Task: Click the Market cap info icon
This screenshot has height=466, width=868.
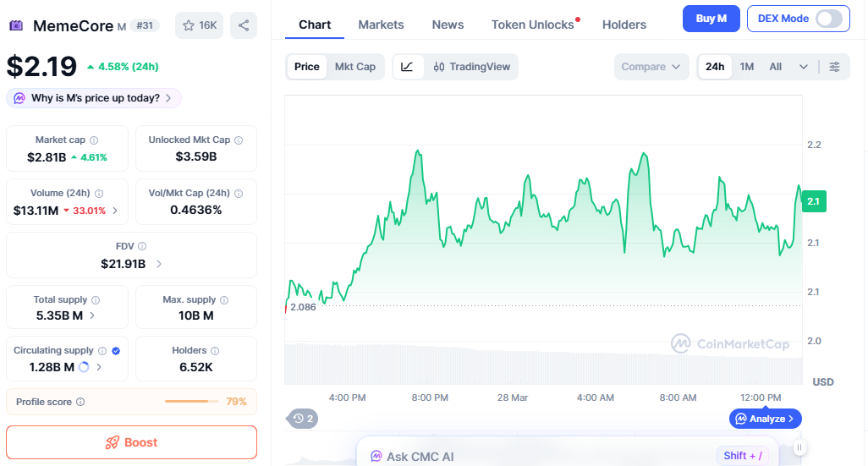Action: pos(94,140)
